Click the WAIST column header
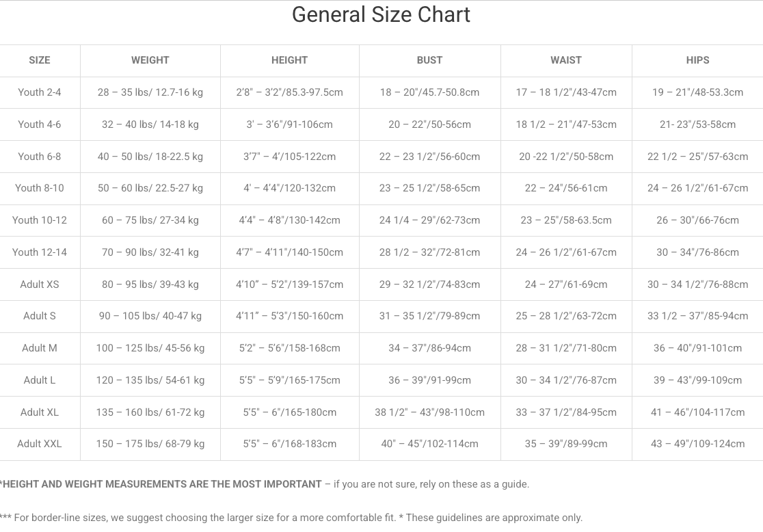The height and width of the screenshot is (532, 763). (x=566, y=60)
